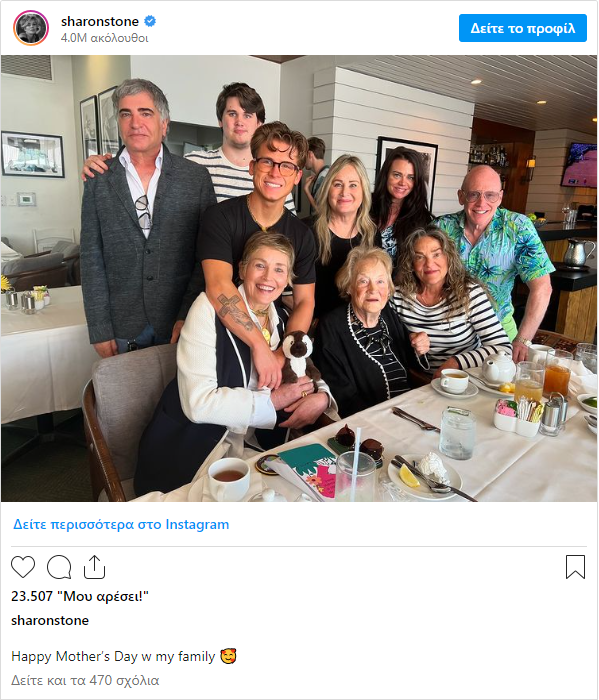Like the post with the heart icon

click(x=23, y=567)
